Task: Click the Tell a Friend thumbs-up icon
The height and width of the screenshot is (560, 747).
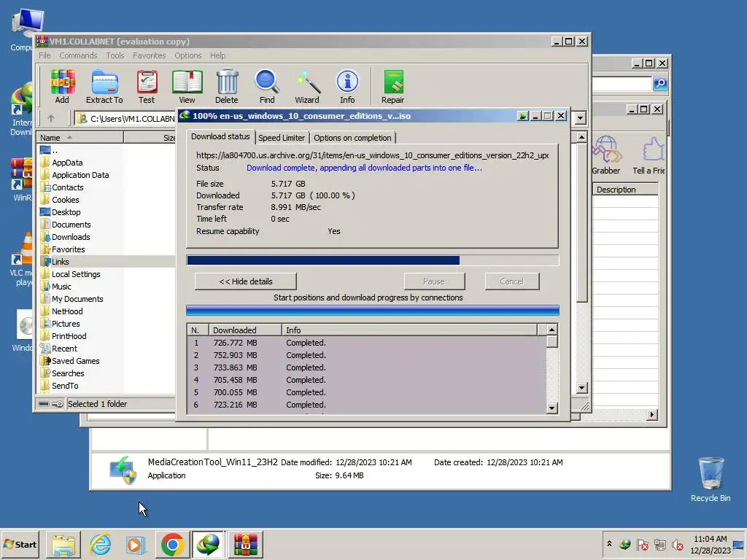Action: [x=651, y=155]
